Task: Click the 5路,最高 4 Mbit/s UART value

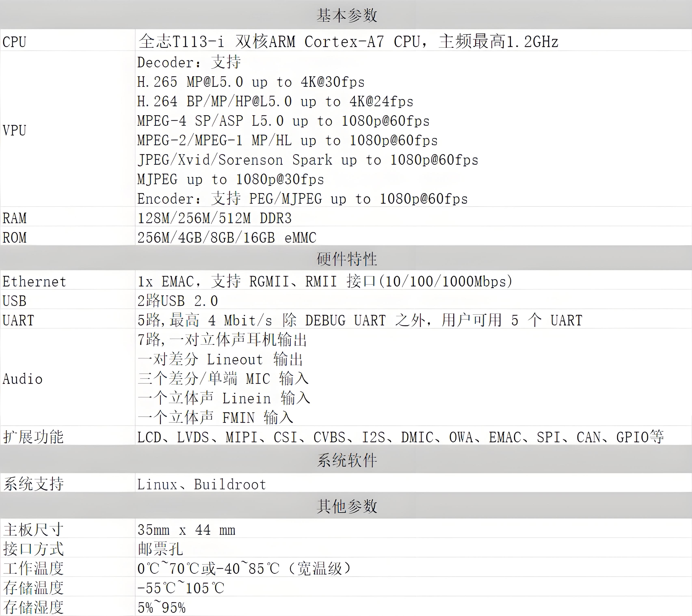Action: tap(360, 320)
